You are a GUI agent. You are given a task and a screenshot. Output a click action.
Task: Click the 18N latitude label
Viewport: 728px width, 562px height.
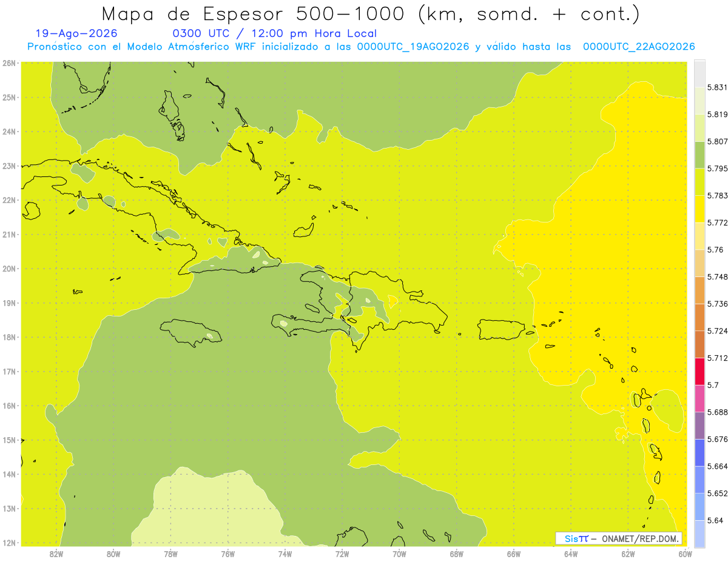9,336
